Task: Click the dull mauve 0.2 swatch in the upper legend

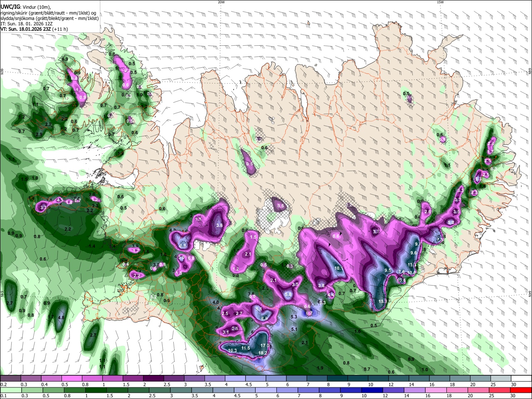Action: [x=10, y=379]
